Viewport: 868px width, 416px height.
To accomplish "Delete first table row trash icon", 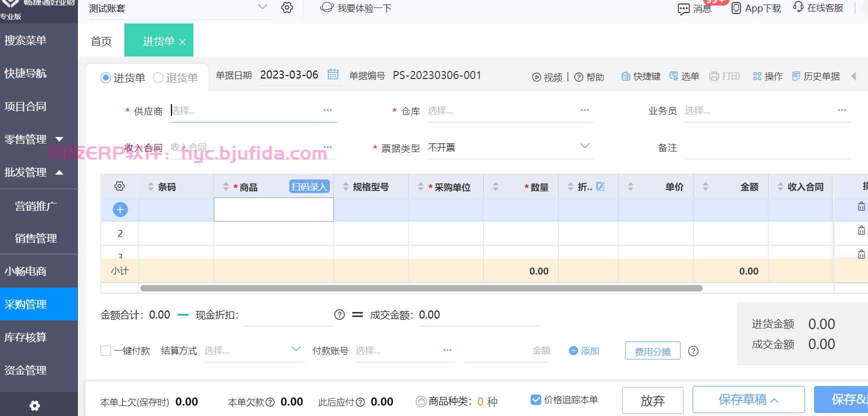I will point(862,206).
